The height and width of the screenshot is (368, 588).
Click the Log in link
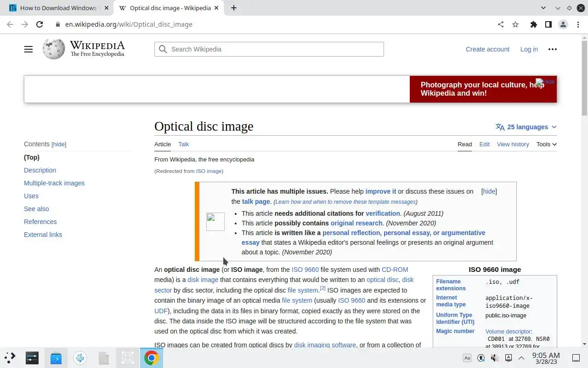point(529,49)
